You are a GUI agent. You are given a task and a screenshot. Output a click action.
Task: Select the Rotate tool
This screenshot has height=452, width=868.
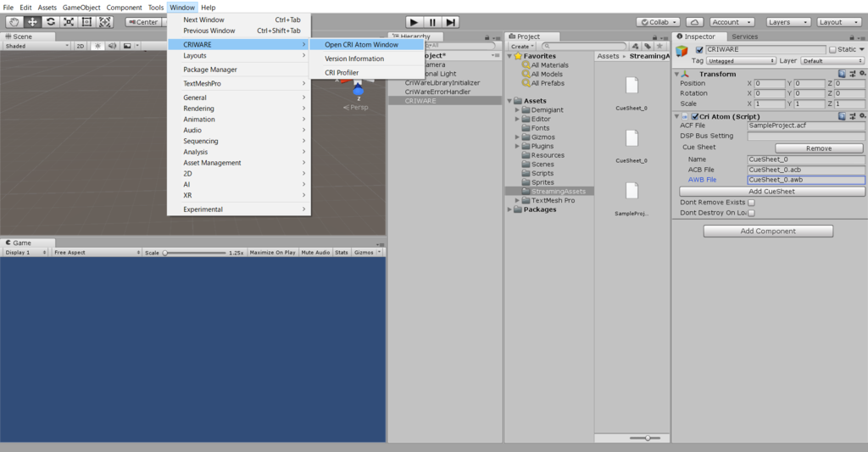click(x=50, y=21)
